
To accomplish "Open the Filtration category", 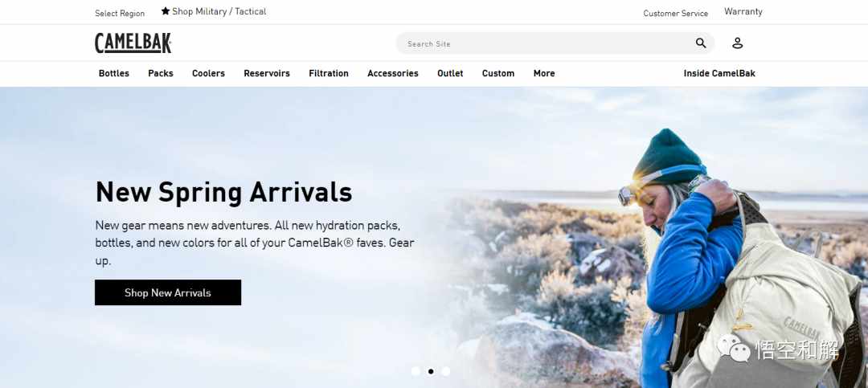I will click(329, 73).
